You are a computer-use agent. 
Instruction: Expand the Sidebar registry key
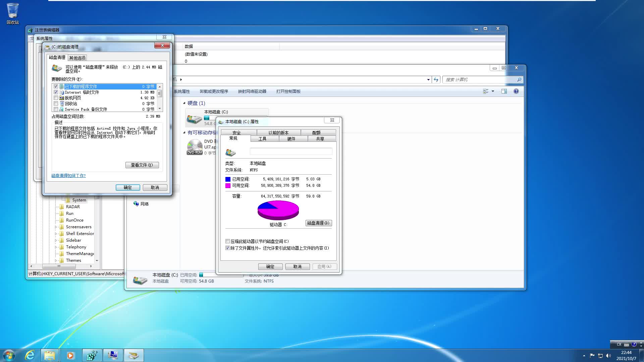(56, 240)
